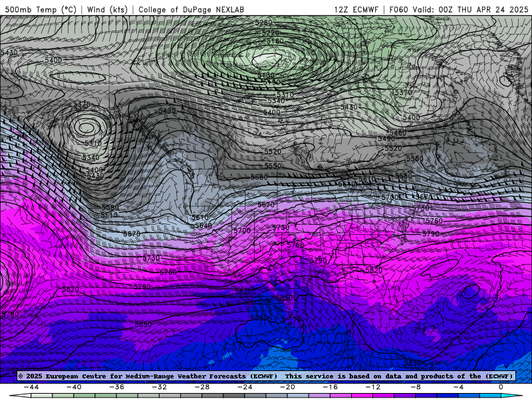Screen dimensions: 532x399
Task: Click the "-44" color scale label
Action: (x=31, y=387)
